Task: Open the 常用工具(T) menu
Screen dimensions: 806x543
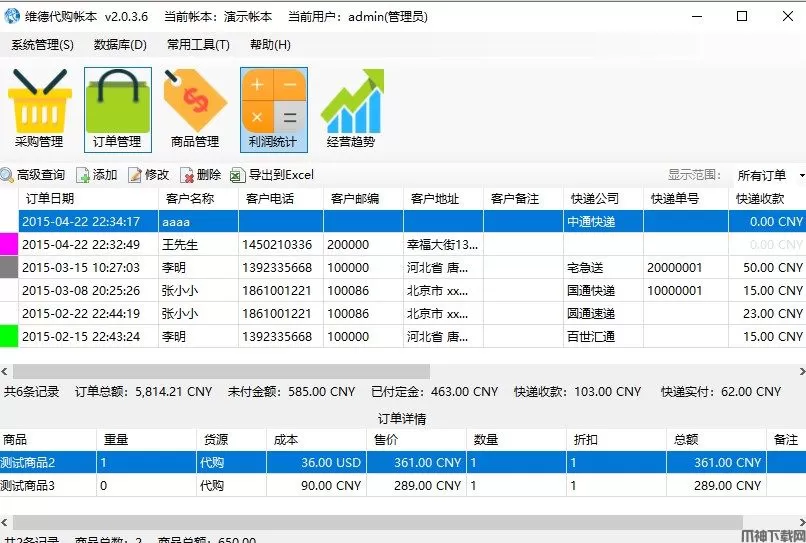Action: pyautogui.click(x=198, y=45)
